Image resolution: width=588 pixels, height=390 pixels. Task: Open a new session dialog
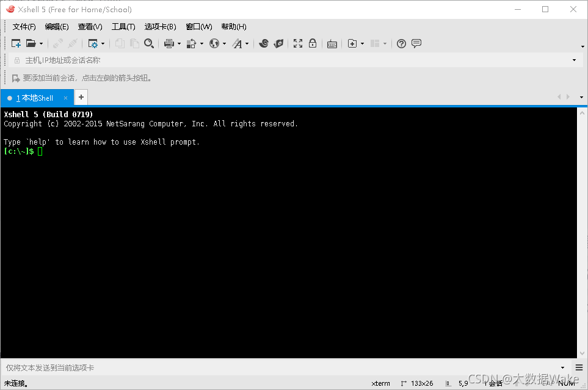(15, 43)
